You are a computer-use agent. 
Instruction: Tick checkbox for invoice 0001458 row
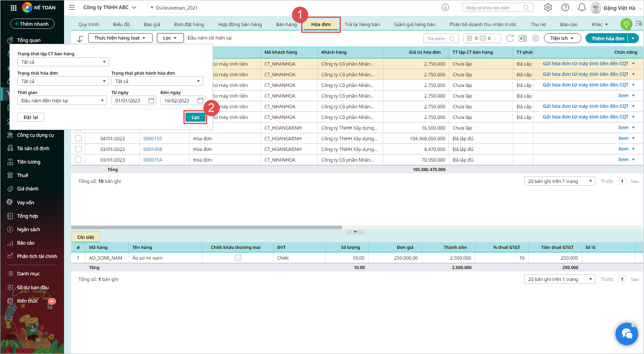[78, 149]
